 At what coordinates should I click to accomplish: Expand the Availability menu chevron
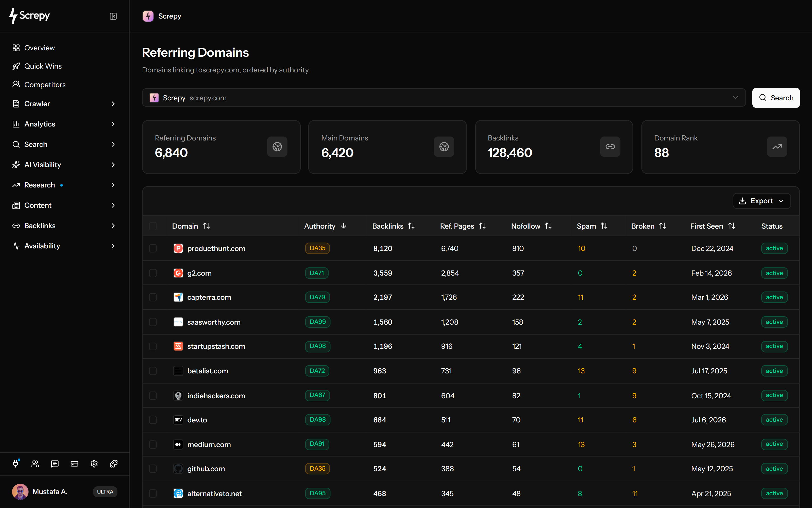(x=113, y=246)
